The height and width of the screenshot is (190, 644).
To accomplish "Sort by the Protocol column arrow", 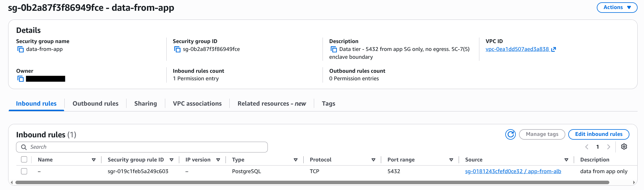I will [x=373, y=160].
